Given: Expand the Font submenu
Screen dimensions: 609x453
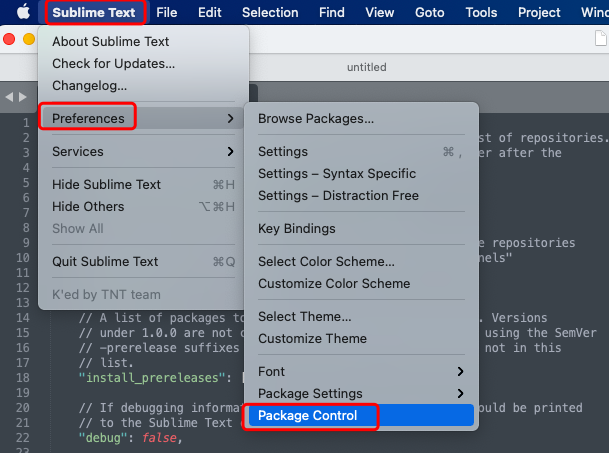Looking at the screenshot, I should coord(361,371).
